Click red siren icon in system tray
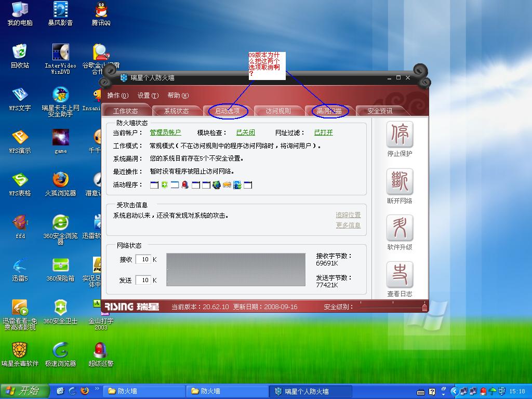 pos(484,391)
